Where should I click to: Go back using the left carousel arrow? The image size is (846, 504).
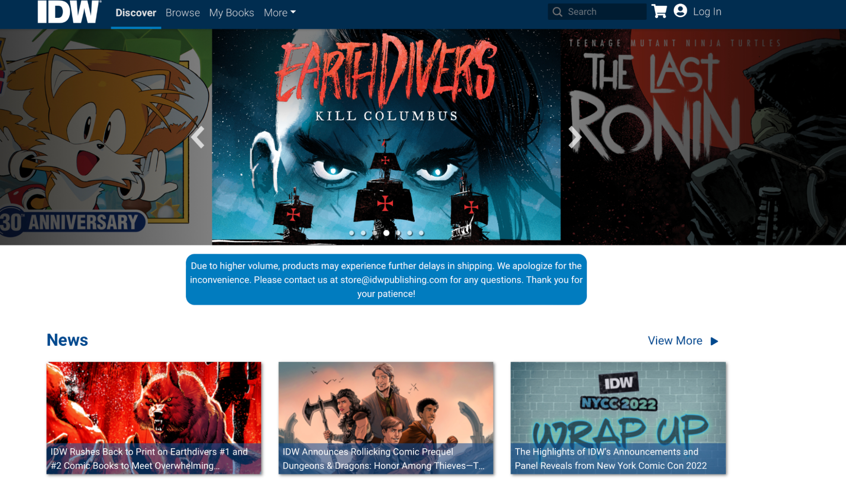tap(198, 138)
